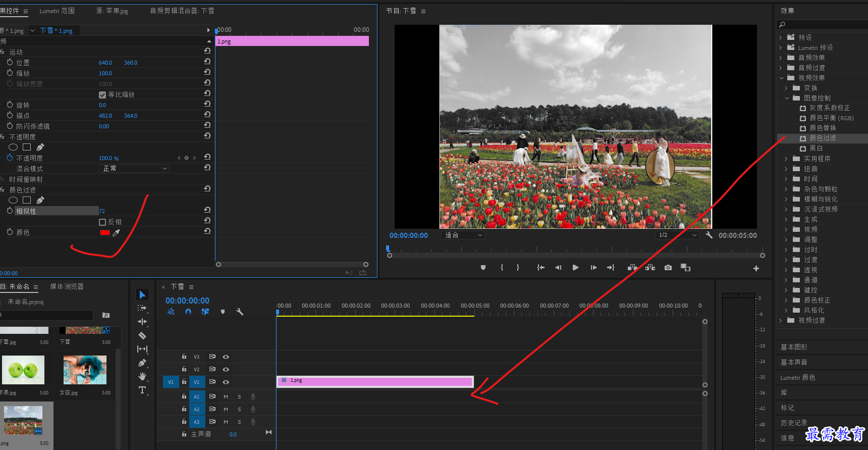Open timeline display settings wrench
Screen dimensions: 868x450
click(x=240, y=312)
